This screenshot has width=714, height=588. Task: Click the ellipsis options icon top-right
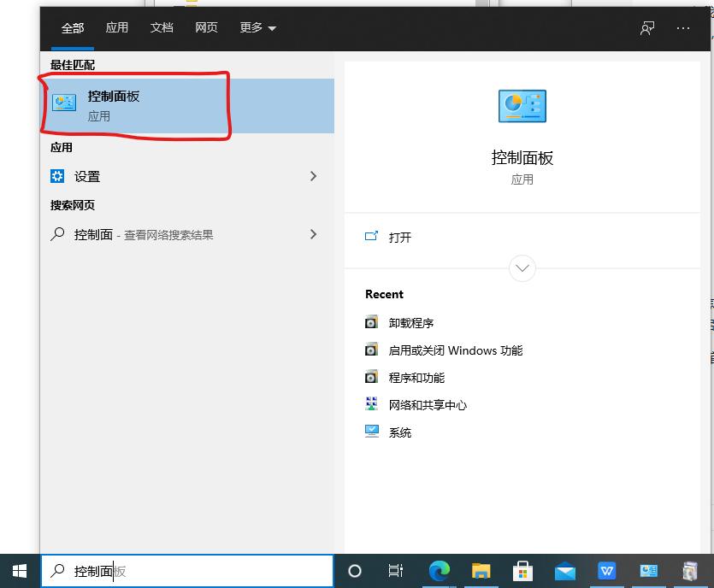(683, 28)
